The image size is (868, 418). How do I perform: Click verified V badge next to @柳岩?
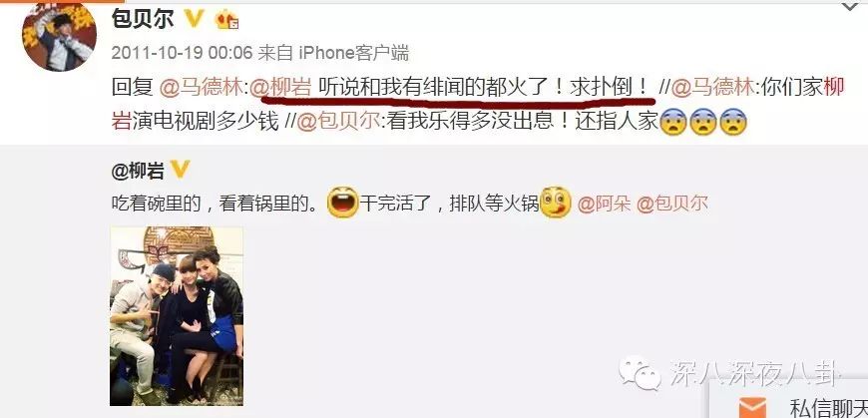click(180, 171)
